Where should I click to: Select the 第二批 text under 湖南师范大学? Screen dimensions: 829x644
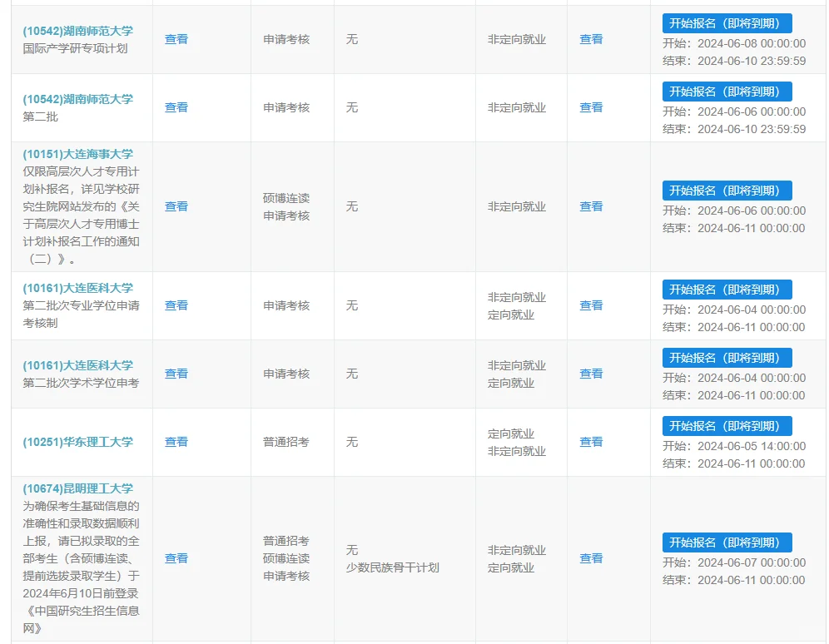point(40,116)
